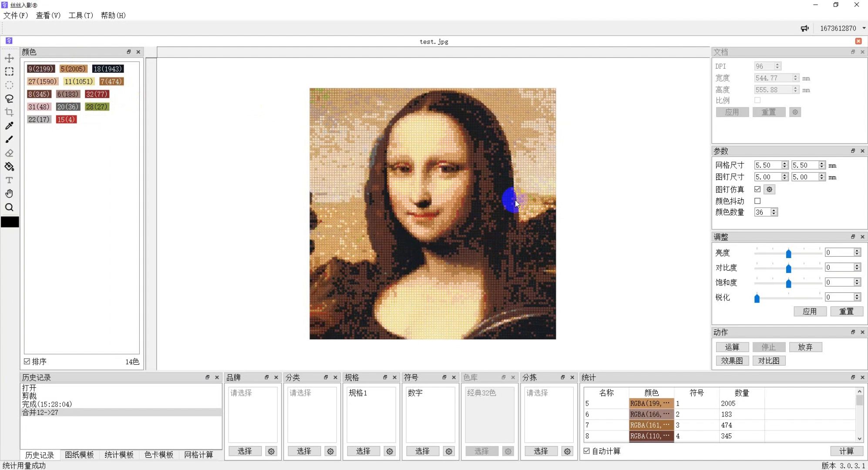Switch to the 图纸模板 tab
Viewport: 868px width, 470px height.
tap(79, 455)
